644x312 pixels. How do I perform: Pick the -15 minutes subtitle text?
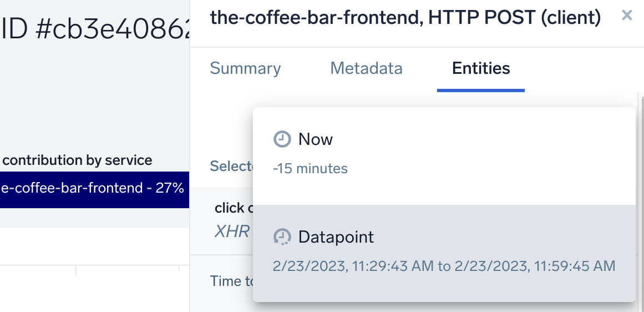tap(310, 168)
